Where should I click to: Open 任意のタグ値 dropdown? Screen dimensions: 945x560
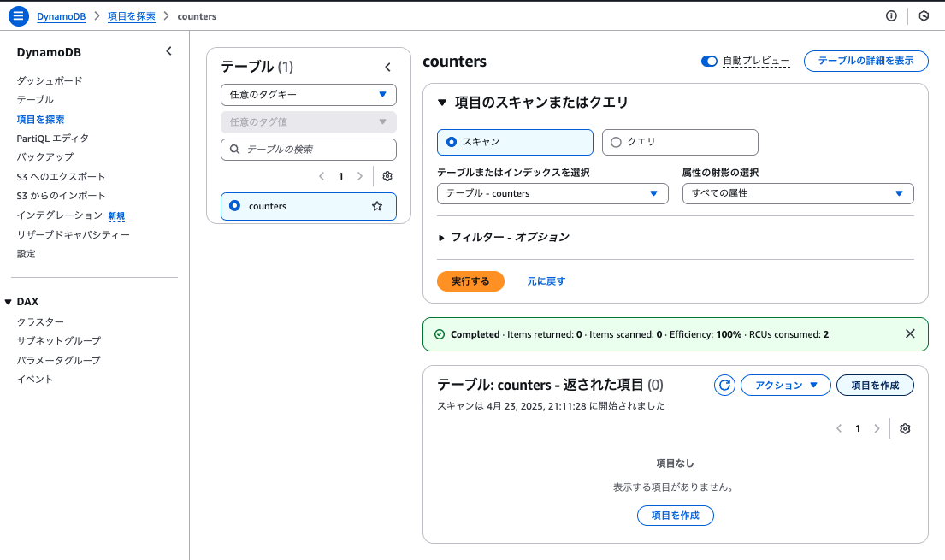pyautogui.click(x=309, y=121)
